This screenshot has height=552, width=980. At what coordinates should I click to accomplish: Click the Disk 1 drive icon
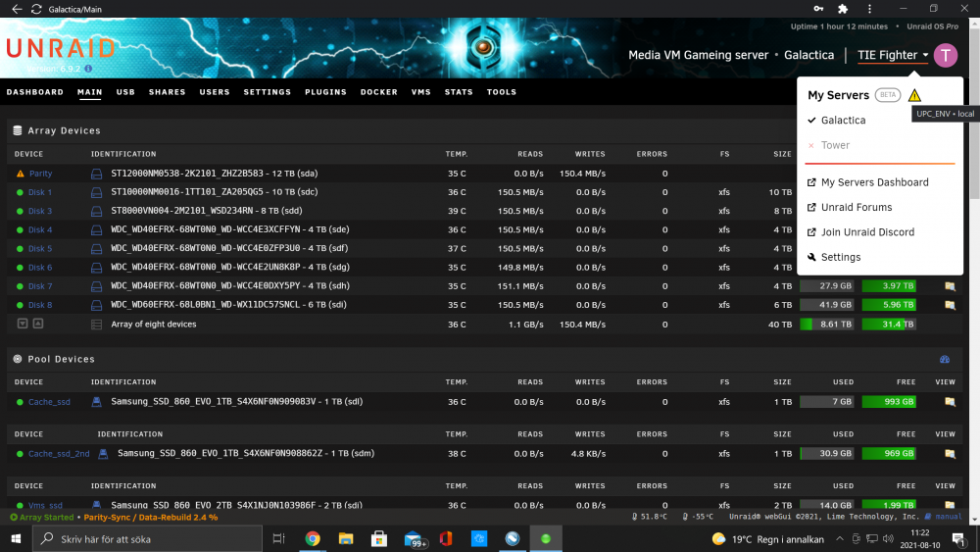coord(96,192)
